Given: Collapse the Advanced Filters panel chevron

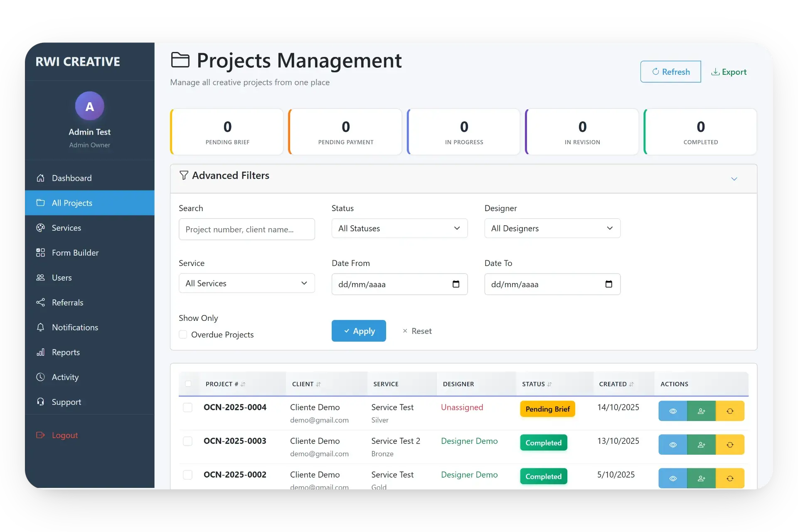Looking at the screenshot, I should tap(734, 179).
